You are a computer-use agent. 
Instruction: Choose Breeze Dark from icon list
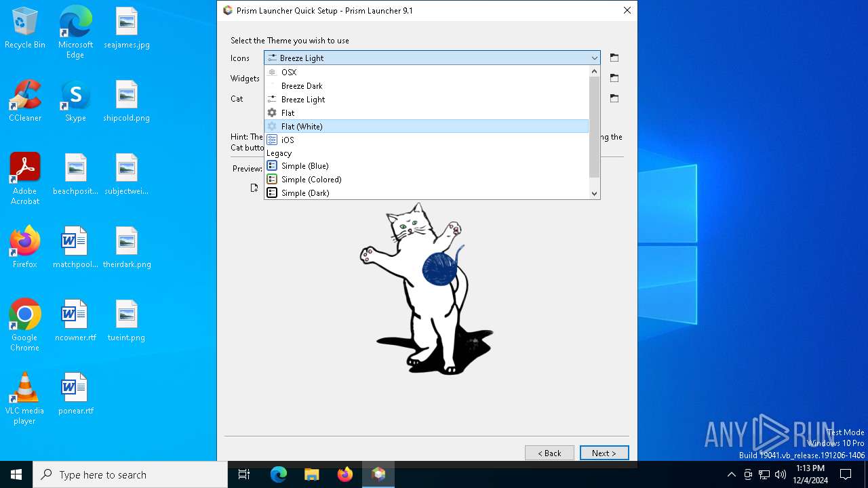coord(427,85)
